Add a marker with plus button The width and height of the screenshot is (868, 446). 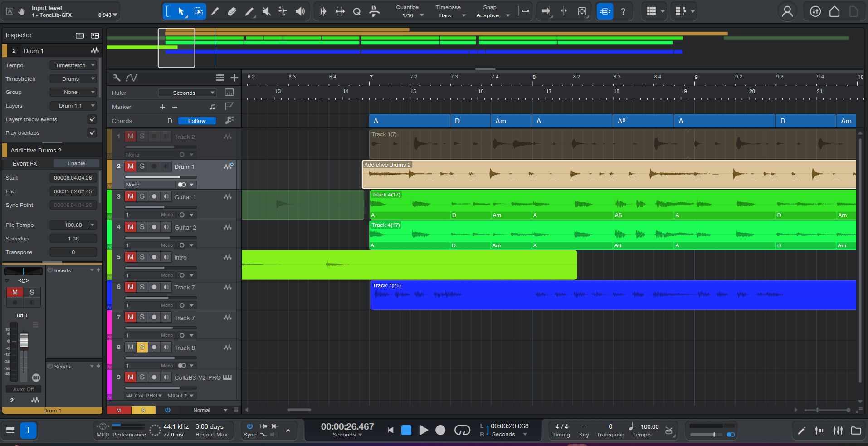(162, 107)
